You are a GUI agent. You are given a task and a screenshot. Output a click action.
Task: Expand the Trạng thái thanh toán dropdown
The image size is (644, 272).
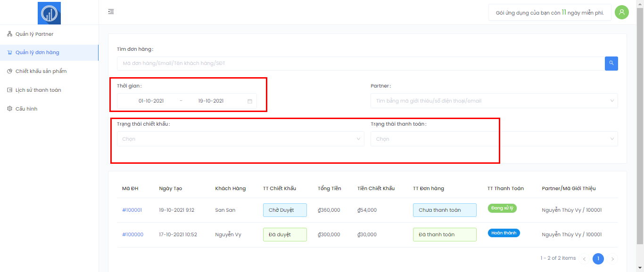click(x=494, y=139)
